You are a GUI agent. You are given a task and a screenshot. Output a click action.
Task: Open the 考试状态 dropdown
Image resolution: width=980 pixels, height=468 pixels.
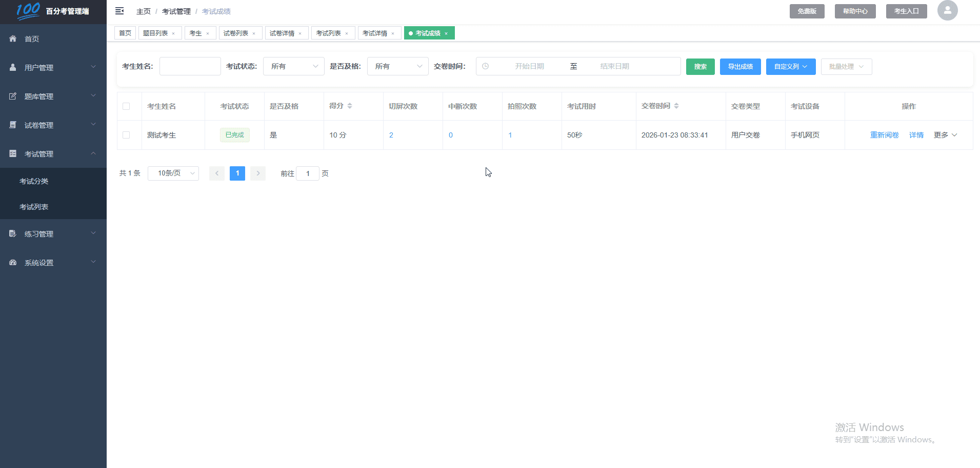tap(293, 66)
